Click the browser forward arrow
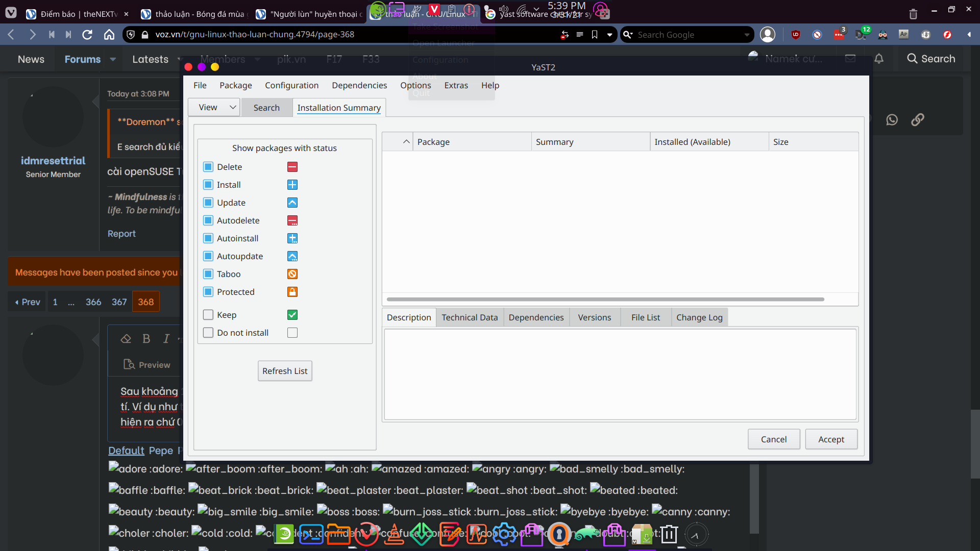Screen dimensions: 980x551 tap(33, 35)
